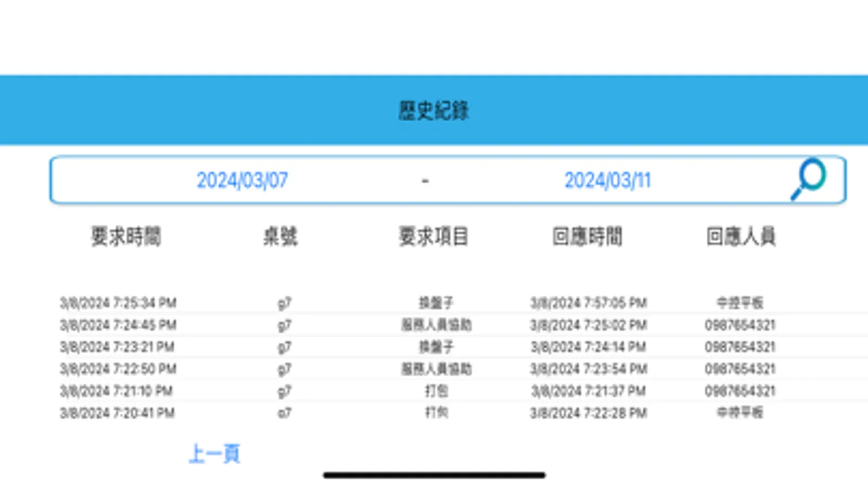Select request time 3/8/2024 7:21:10 PM
The height and width of the screenshot is (489, 868).
(x=116, y=391)
